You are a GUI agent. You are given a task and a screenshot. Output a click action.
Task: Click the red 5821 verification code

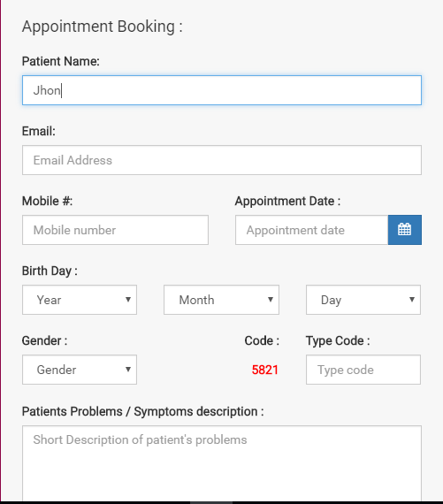pyautogui.click(x=265, y=370)
